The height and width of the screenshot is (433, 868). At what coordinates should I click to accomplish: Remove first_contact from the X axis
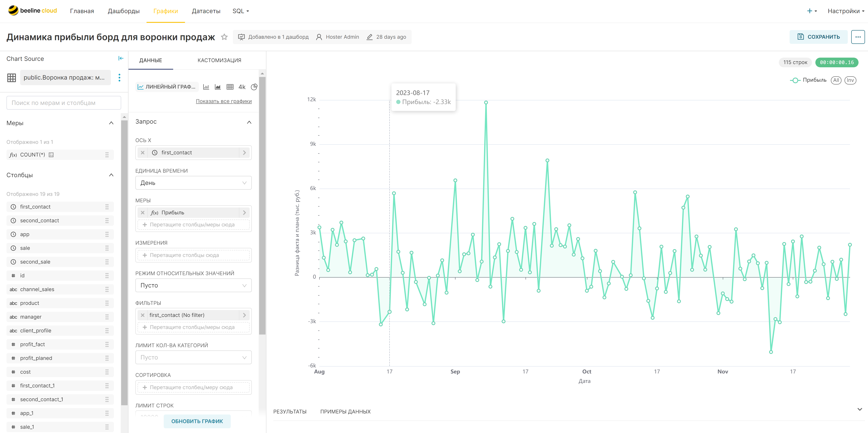(x=142, y=152)
